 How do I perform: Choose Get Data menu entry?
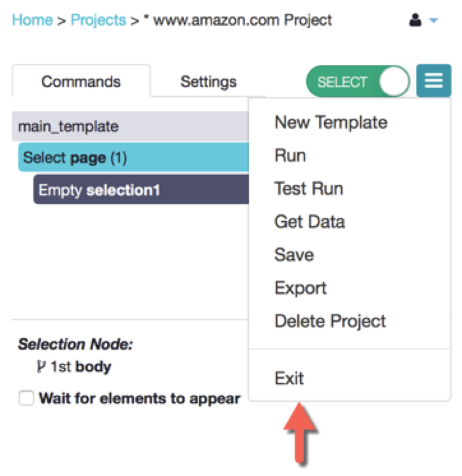click(x=309, y=222)
